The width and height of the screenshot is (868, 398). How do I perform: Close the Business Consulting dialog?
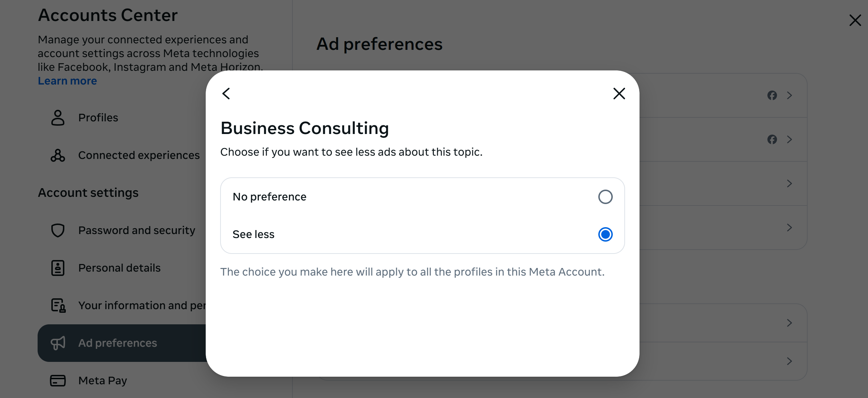tap(619, 94)
